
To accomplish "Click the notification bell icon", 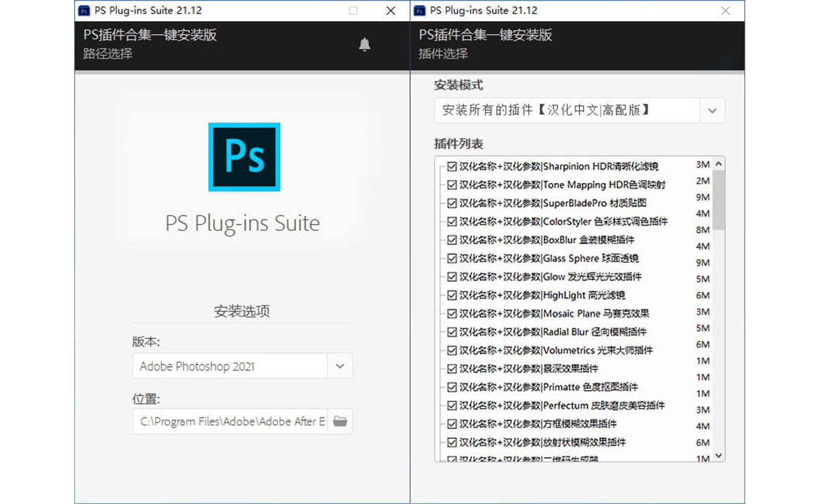I will (x=365, y=45).
